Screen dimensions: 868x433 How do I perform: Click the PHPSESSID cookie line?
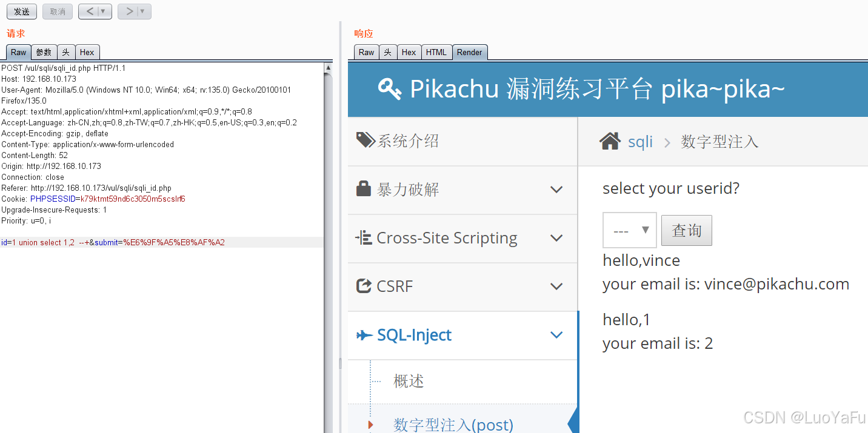(x=93, y=199)
